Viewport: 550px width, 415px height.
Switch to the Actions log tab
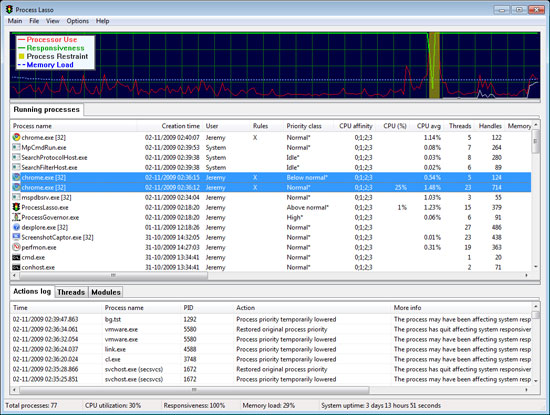[x=32, y=292]
